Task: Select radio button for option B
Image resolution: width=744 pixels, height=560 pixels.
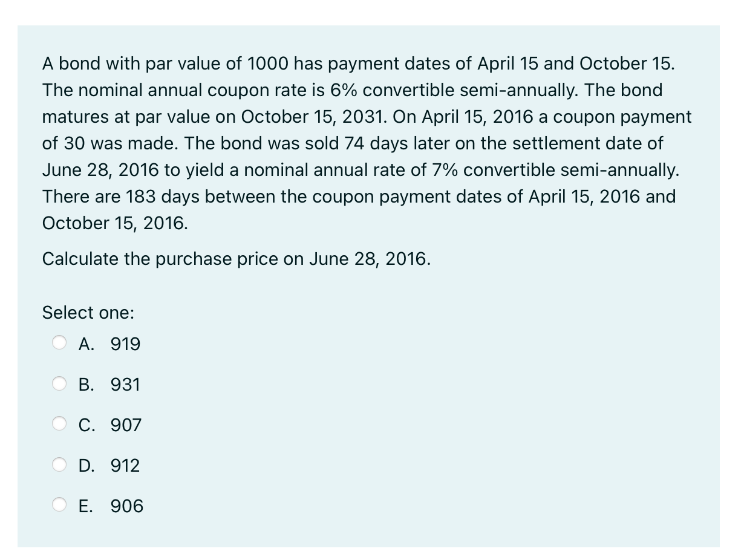Action: click(x=59, y=383)
